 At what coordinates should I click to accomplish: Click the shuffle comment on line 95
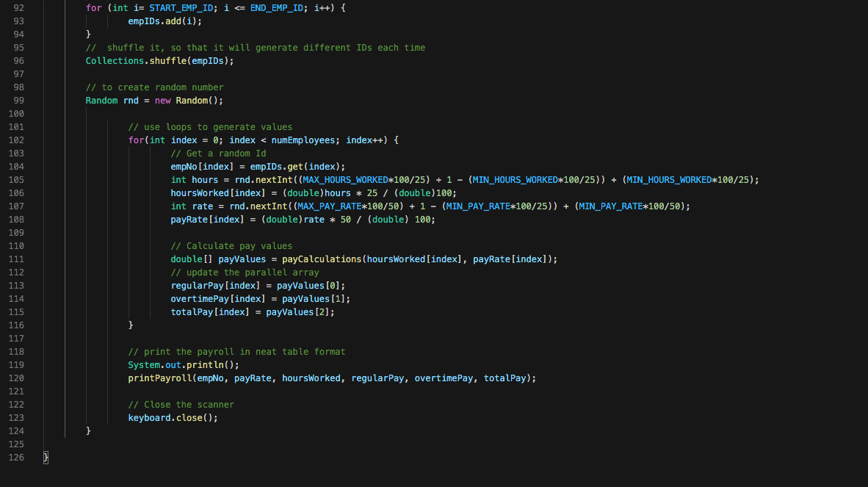[x=256, y=48]
